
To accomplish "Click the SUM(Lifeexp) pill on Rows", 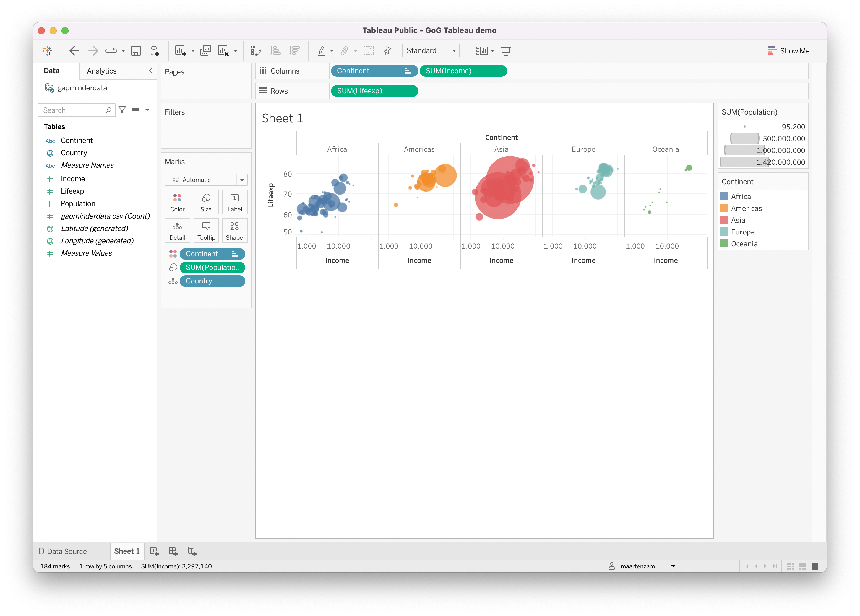I will click(x=374, y=91).
